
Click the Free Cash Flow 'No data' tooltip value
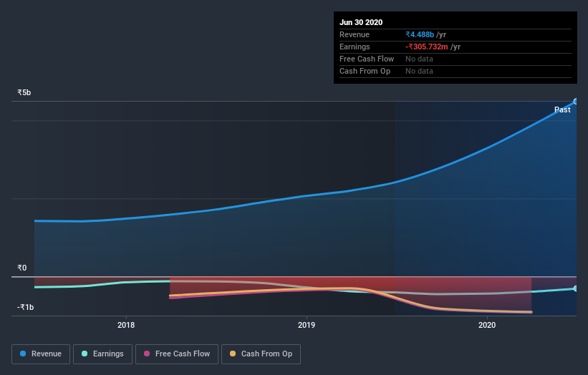[x=419, y=59]
